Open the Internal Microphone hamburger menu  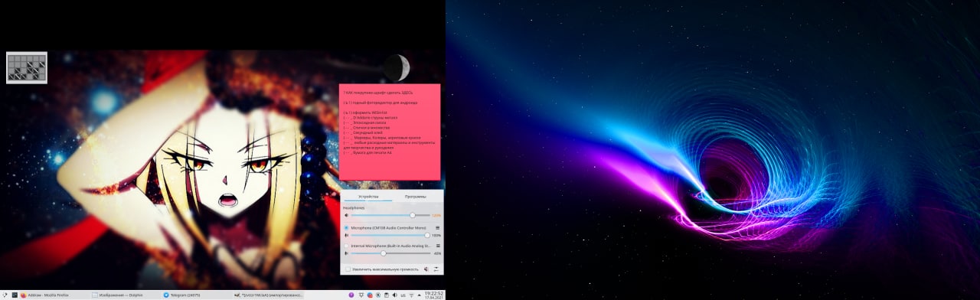[x=437, y=246]
